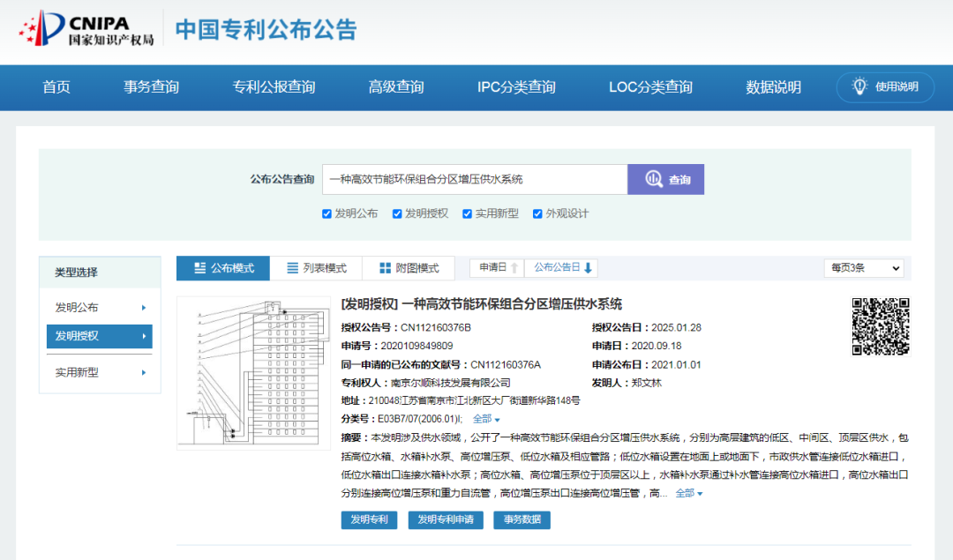
Task: Click the 公布公告日 descending sort arrow
Action: [x=588, y=268]
